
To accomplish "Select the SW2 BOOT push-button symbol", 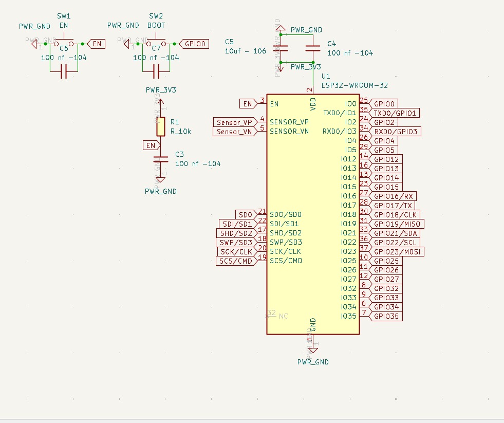I will [x=156, y=41].
